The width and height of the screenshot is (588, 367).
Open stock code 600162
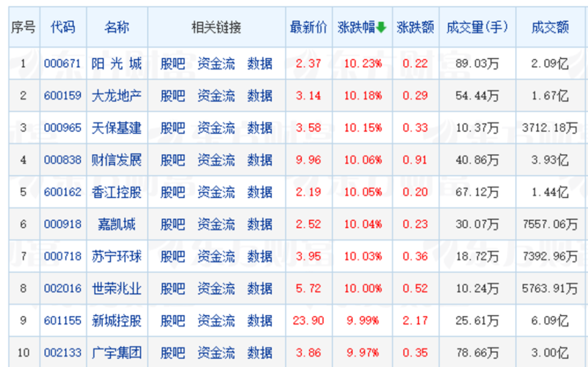tap(63, 192)
